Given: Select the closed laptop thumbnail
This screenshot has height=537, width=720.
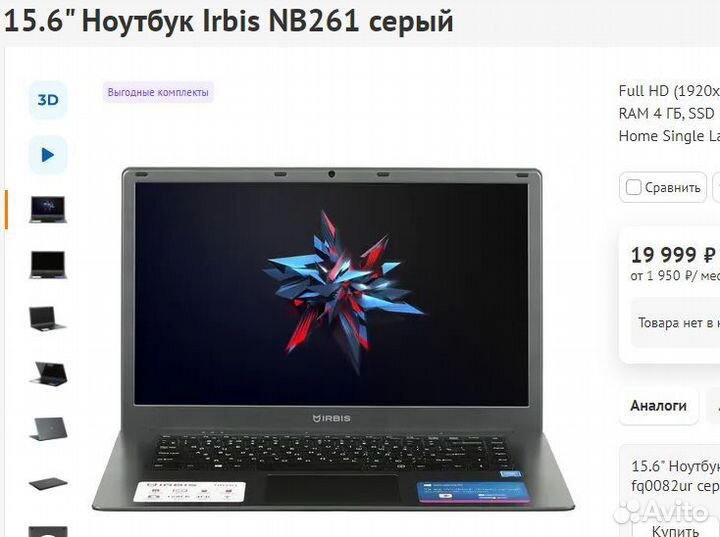Looking at the screenshot, I should coord(48,483).
